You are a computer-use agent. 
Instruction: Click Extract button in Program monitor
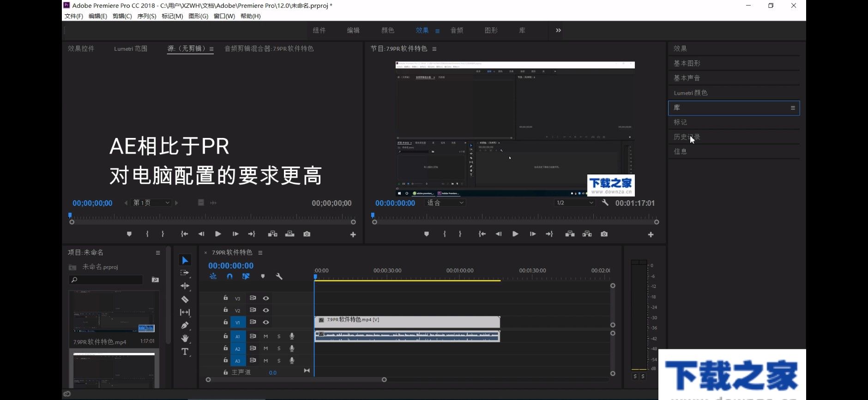point(587,234)
